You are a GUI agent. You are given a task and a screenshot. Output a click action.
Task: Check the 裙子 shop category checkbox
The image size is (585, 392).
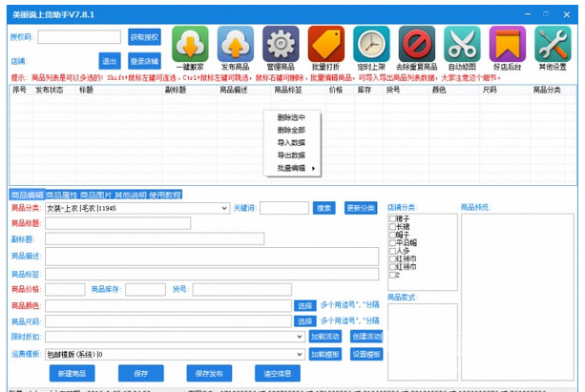point(392,219)
